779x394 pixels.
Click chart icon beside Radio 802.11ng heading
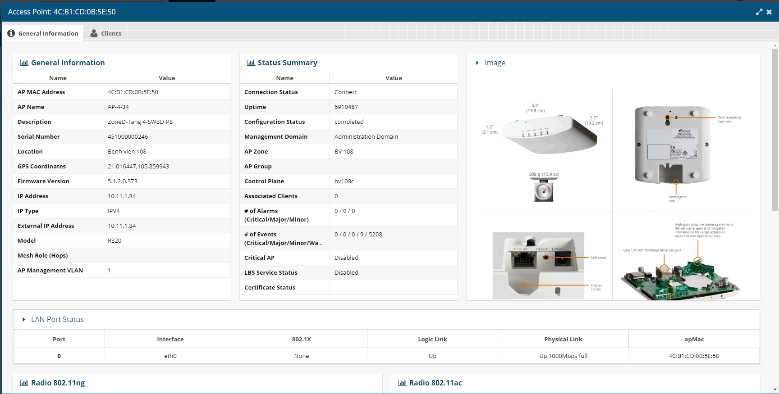tap(23, 383)
